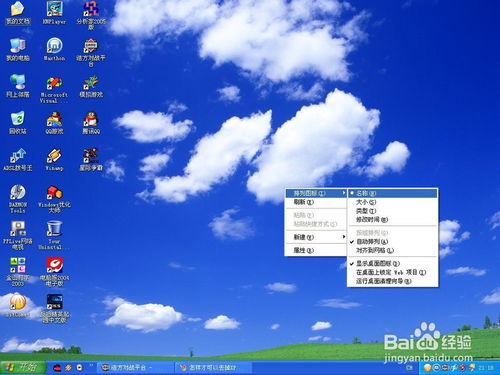Open the DAEMON Tools shortcut
The height and width of the screenshot is (375, 500).
(18, 199)
